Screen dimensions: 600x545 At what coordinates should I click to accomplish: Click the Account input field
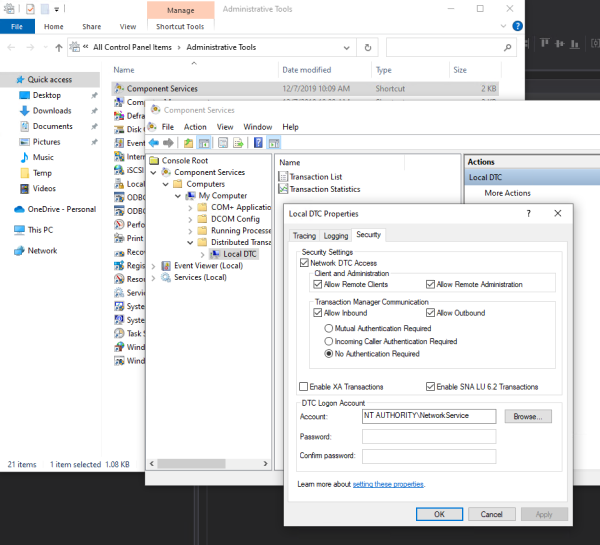pos(429,416)
